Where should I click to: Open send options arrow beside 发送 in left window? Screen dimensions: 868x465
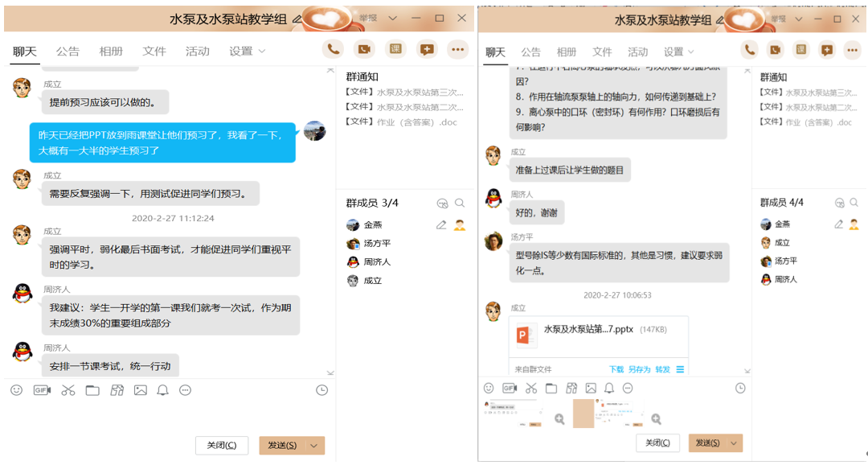coord(314,446)
